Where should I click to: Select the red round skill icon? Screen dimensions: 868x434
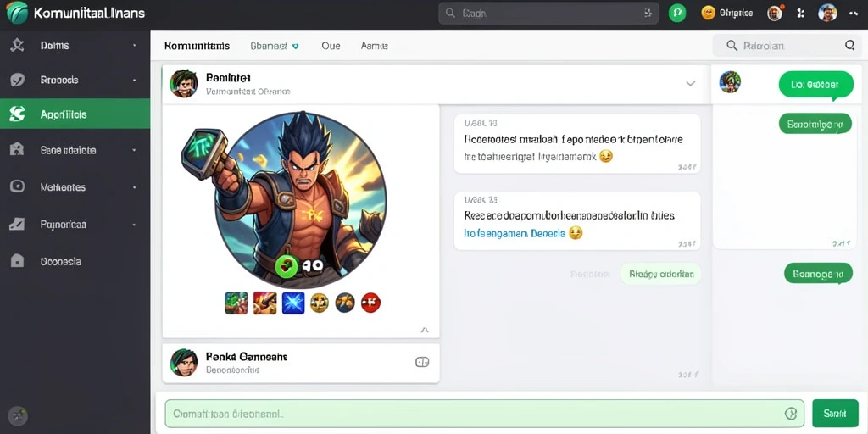tap(371, 303)
